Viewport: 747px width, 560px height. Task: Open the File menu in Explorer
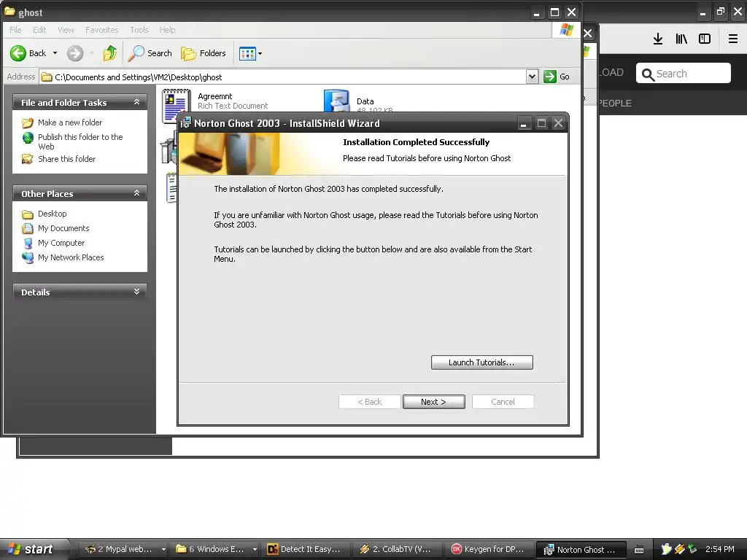[x=15, y=30]
